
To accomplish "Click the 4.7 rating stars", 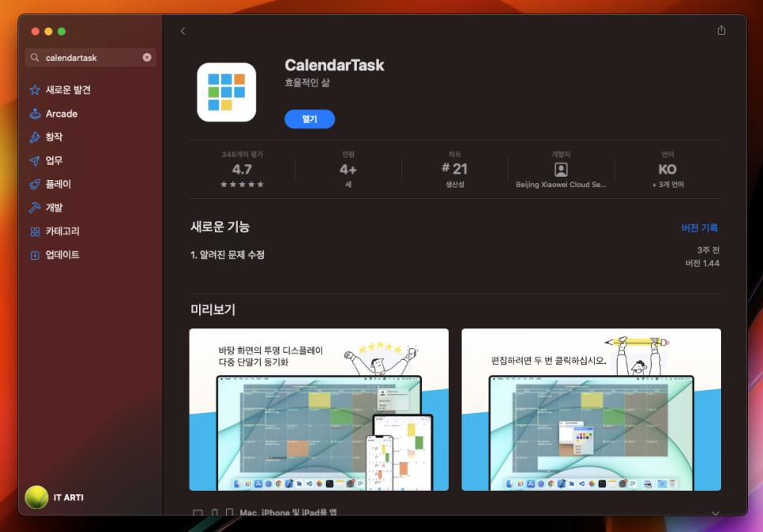I will click(x=242, y=184).
